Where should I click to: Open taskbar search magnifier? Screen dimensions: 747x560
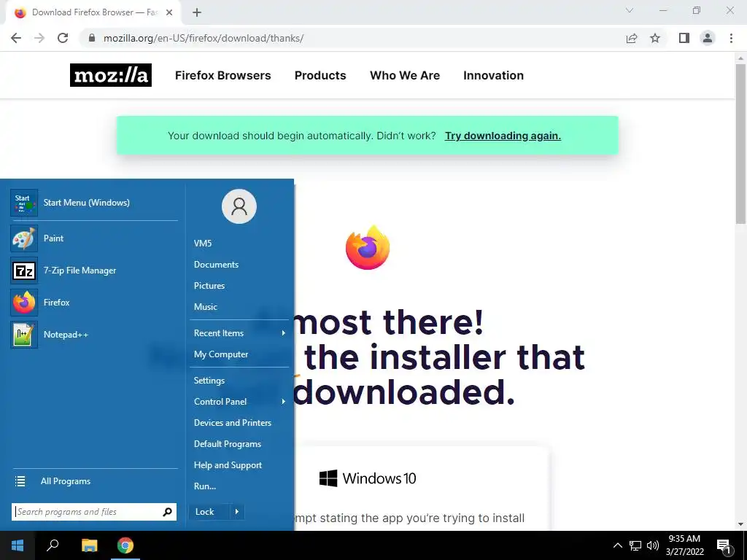point(53,545)
